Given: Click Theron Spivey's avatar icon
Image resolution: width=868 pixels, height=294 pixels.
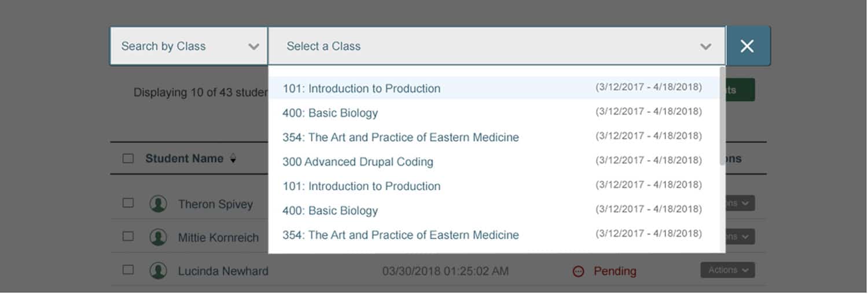Looking at the screenshot, I should coord(158,204).
